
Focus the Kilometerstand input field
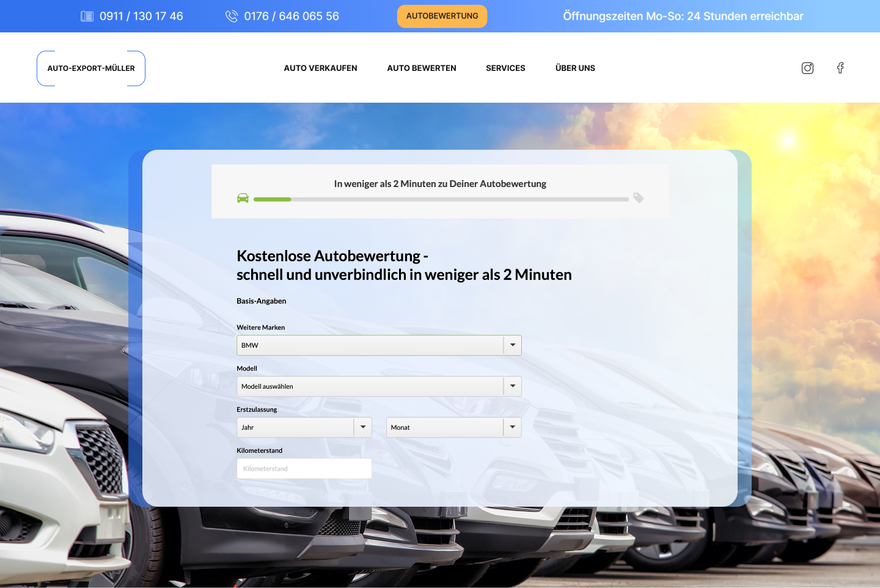(x=304, y=469)
